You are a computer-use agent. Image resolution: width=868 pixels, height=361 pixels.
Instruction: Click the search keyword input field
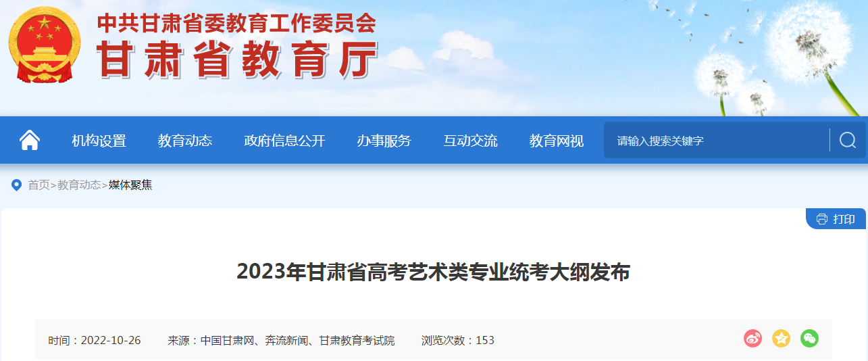click(717, 140)
